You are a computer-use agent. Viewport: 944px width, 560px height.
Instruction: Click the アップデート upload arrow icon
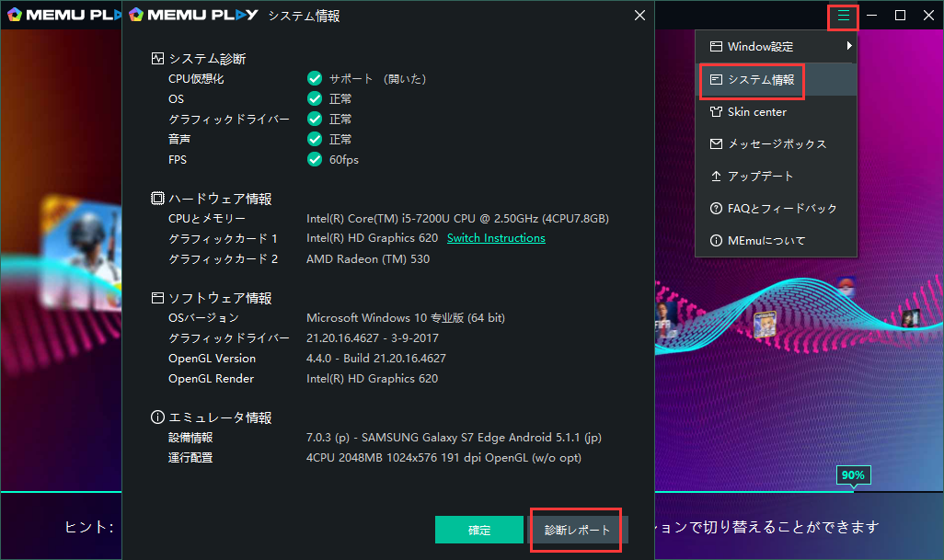click(x=715, y=177)
